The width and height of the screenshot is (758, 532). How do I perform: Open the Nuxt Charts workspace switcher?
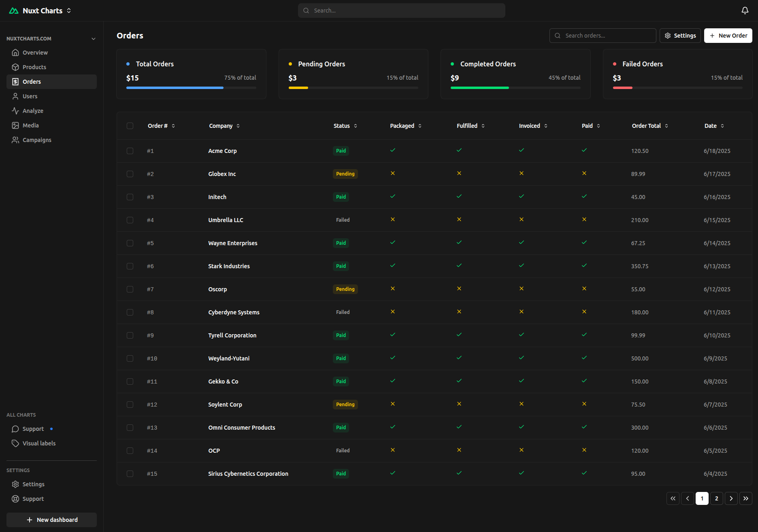coord(69,11)
